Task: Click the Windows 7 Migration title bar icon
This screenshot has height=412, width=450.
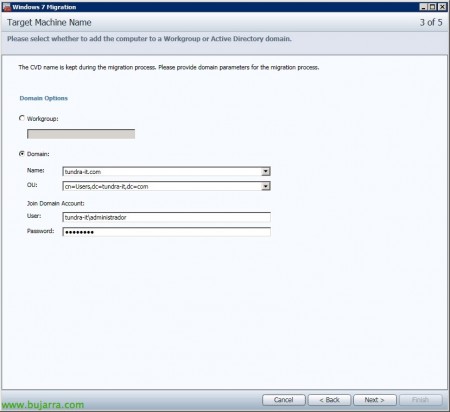Action: pos(6,7)
